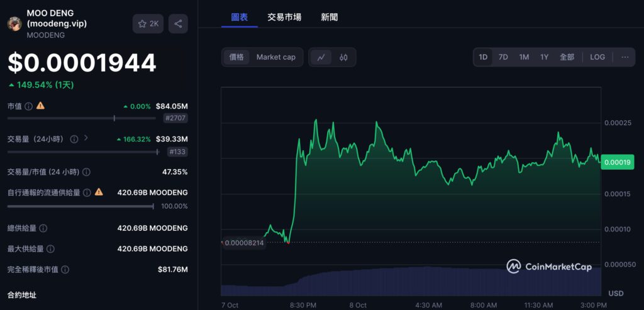This screenshot has width=644, height=310.
Task: Click the 24h volume rank progress bar
Action: point(83,152)
